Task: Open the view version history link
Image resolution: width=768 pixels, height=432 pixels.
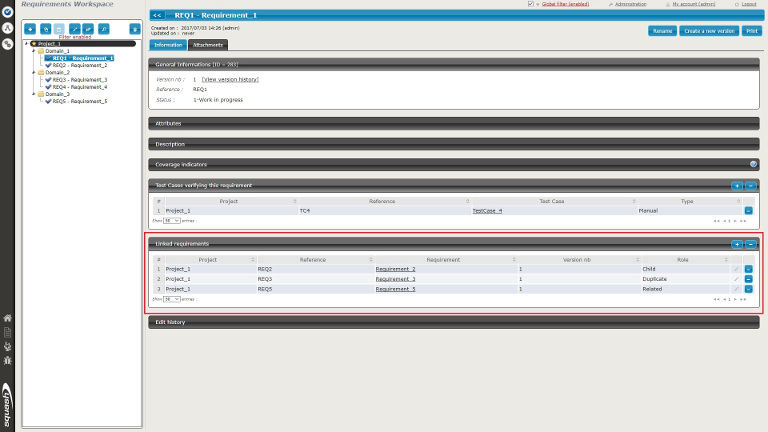Action: [x=230, y=79]
